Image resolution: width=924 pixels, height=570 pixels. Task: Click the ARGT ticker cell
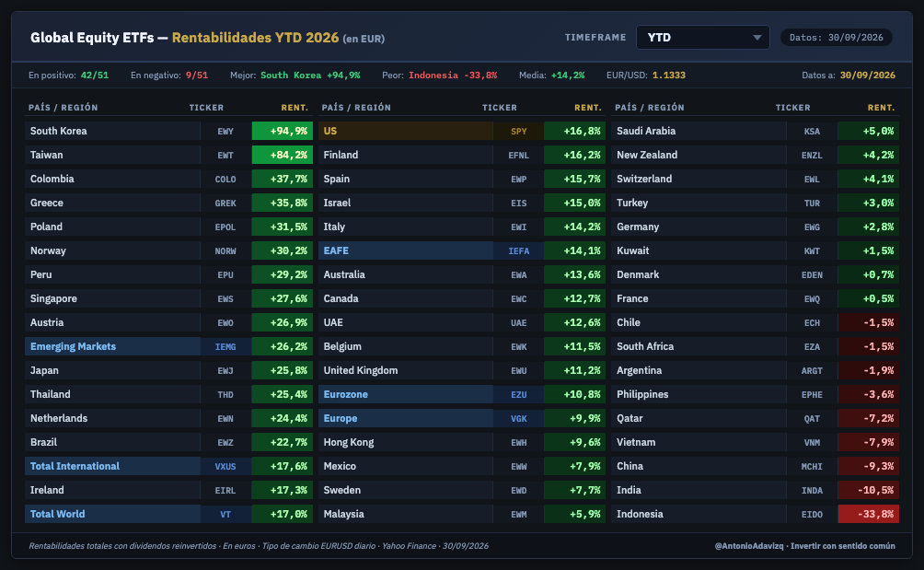(x=812, y=371)
